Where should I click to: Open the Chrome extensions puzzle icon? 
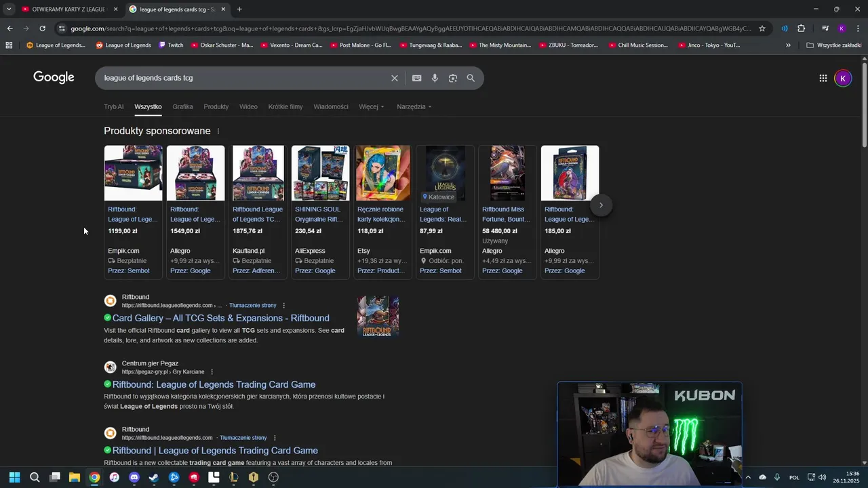[x=802, y=28]
